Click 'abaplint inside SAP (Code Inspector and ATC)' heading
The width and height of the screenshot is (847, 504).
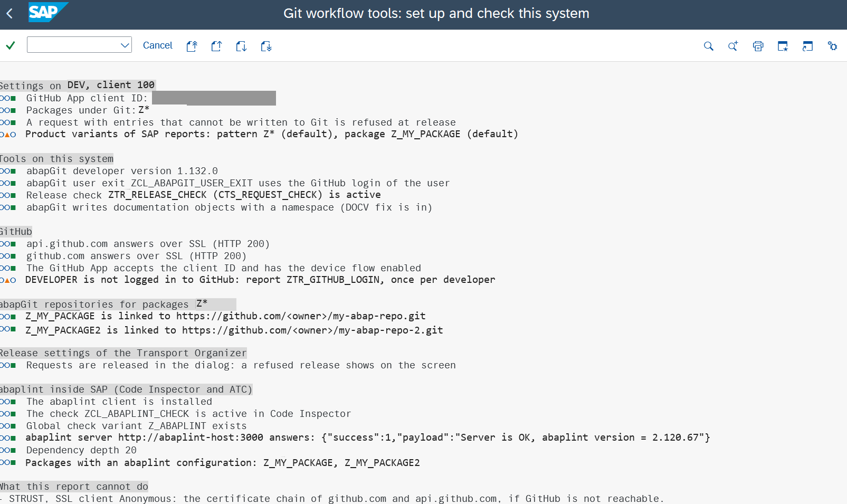tap(126, 389)
